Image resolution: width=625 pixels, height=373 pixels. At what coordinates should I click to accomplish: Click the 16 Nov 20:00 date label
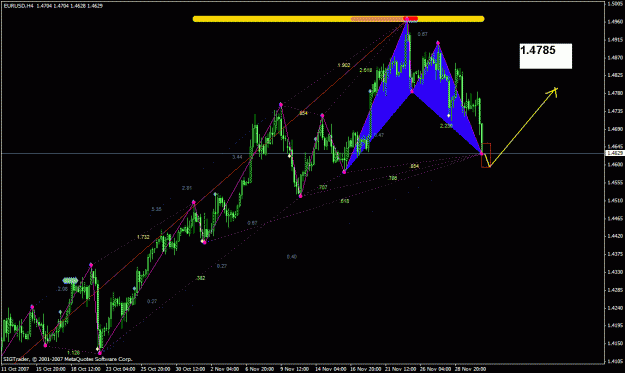click(x=366, y=369)
